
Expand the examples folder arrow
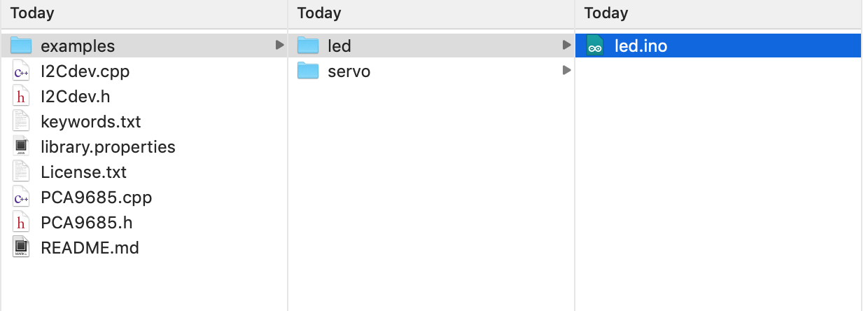point(279,46)
